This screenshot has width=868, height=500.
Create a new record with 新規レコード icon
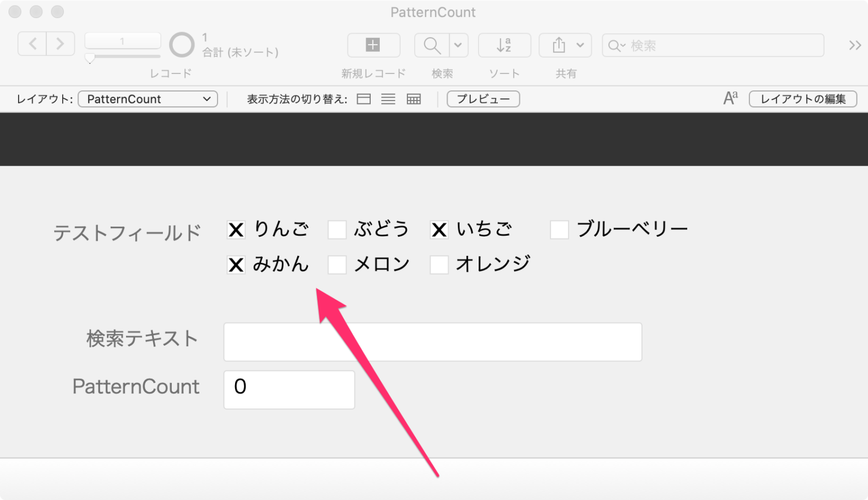pyautogui.click(x=373, y=45)
